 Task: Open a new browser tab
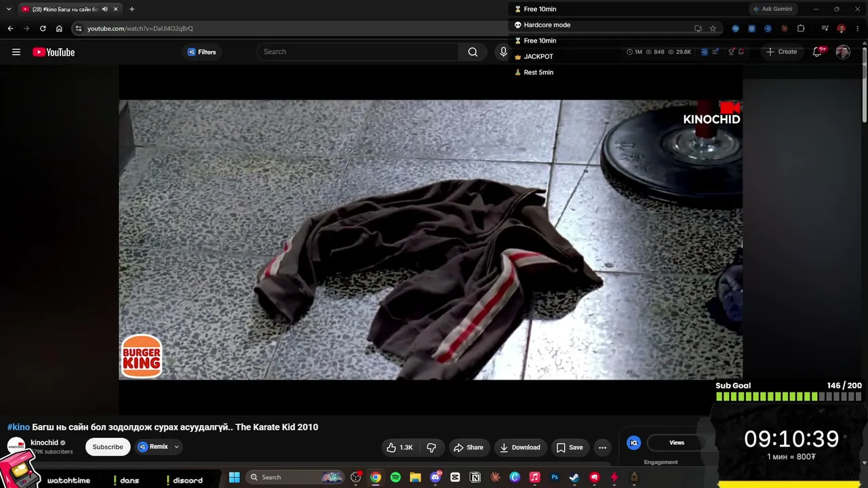pyautogui.click(x=132, y=9)
